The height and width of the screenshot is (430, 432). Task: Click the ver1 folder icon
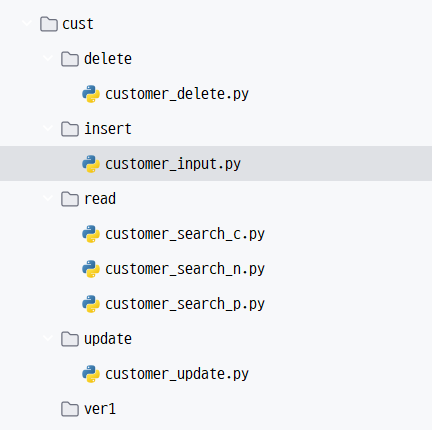(x=70, y=409)
